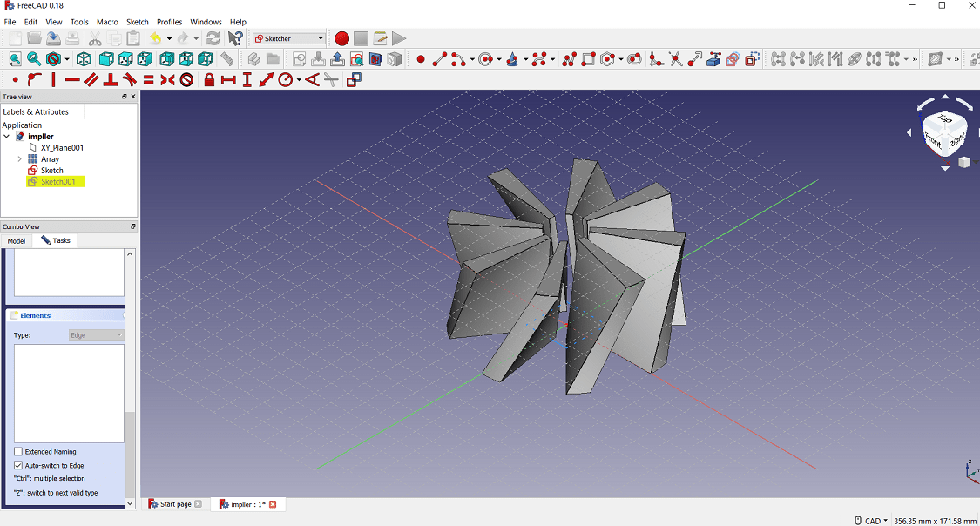This screenshot has height=526, width=980.
Task: Apply the lock constraint icon
Action: click(x=209, y=80)
